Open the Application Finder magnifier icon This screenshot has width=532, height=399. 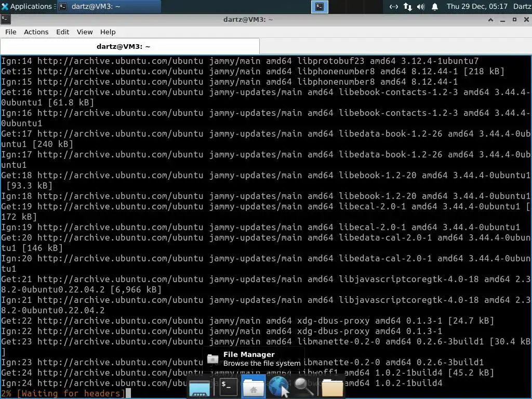pyautogui.click(x=304, y=387)
